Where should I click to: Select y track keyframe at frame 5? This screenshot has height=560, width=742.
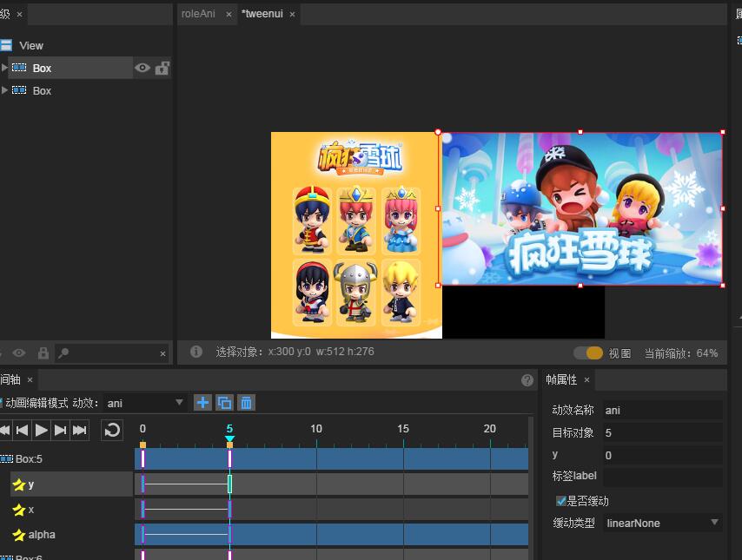point(230,484)
